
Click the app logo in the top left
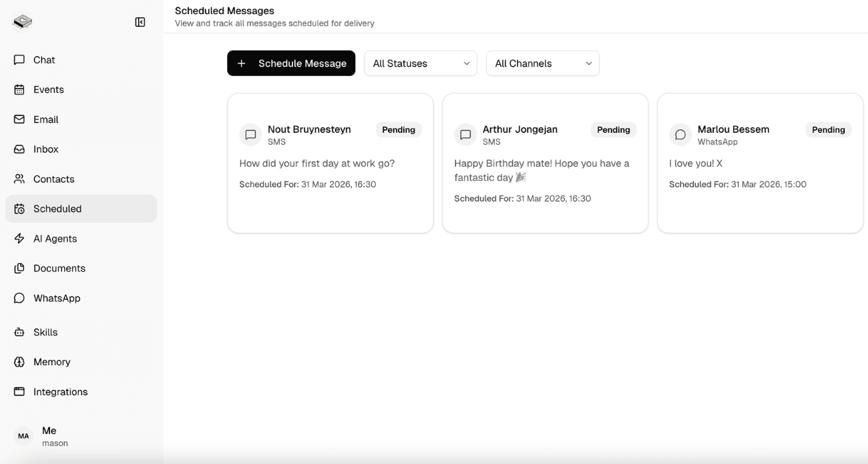(x=22, y=21)
